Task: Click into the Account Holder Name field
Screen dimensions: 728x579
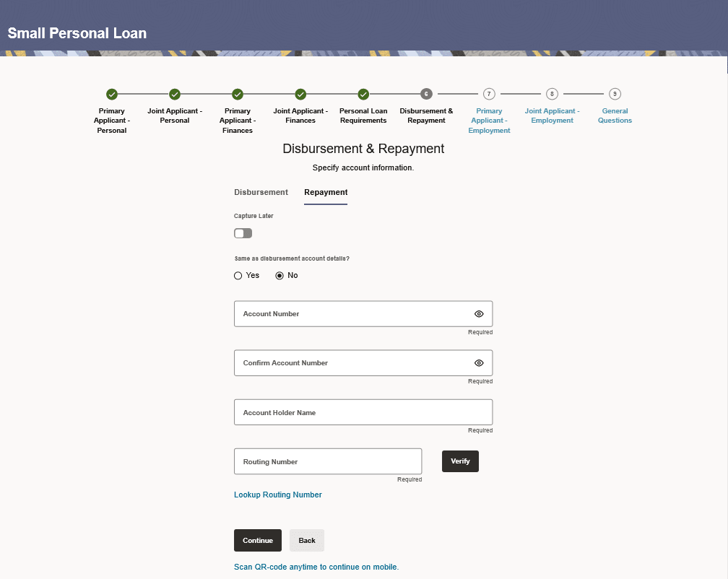Action: pos(363,412)
